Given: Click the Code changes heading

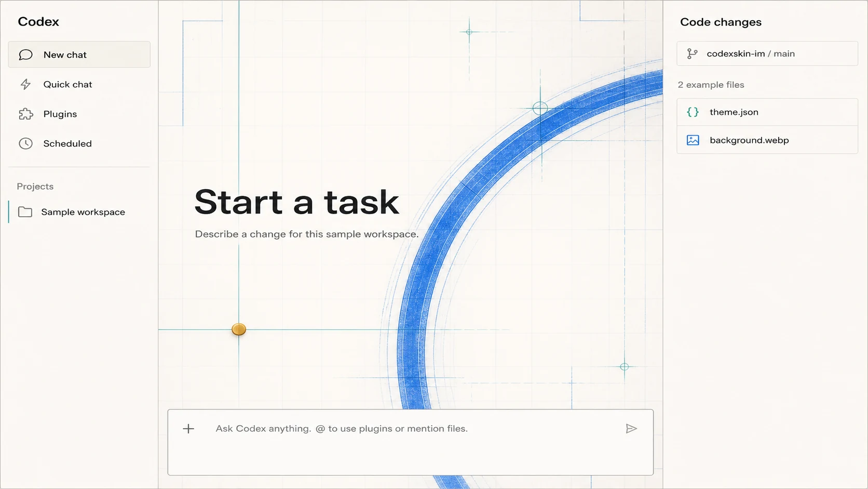Looking at the screenshot, I should (721, 22).
